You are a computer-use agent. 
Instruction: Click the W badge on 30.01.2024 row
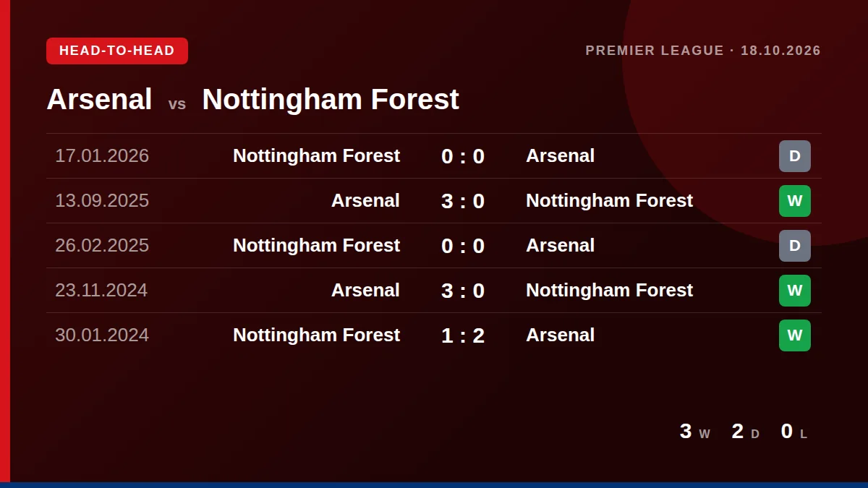pyautogui.click(x=794, y=335)
